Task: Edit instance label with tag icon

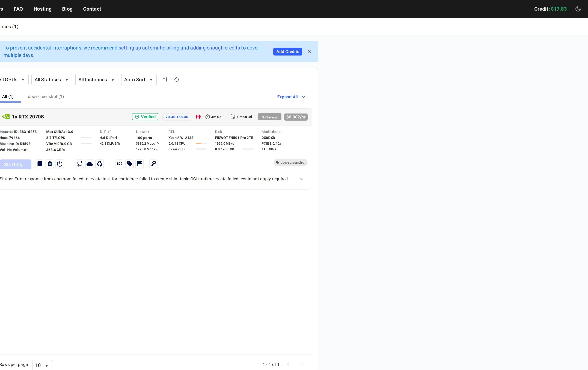Action: [130, 164]
